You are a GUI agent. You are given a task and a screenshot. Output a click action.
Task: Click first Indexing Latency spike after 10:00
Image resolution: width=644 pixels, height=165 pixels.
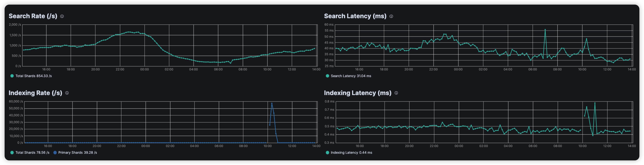pyautogui.click(x=587, y=107)
